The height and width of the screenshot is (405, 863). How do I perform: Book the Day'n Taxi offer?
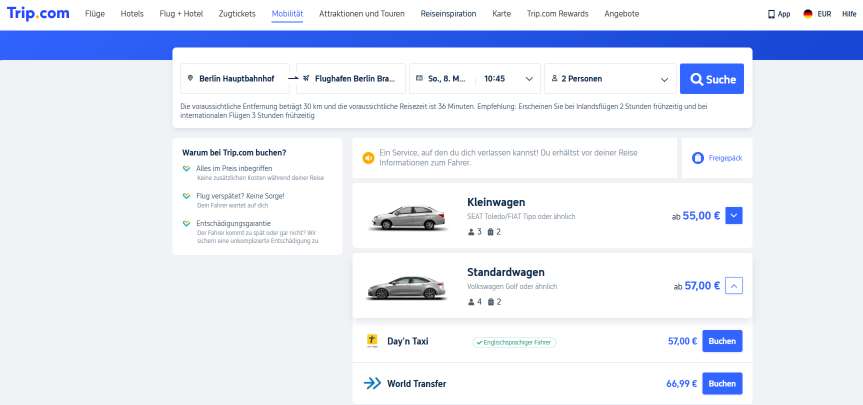click(722, 341)
